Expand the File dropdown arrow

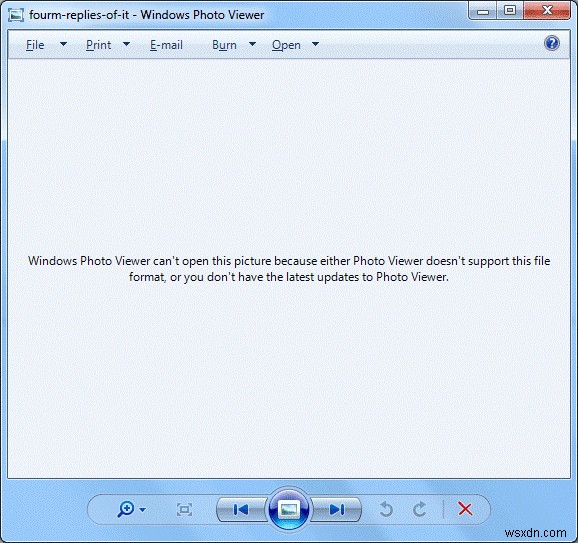(x=63, y=44)
